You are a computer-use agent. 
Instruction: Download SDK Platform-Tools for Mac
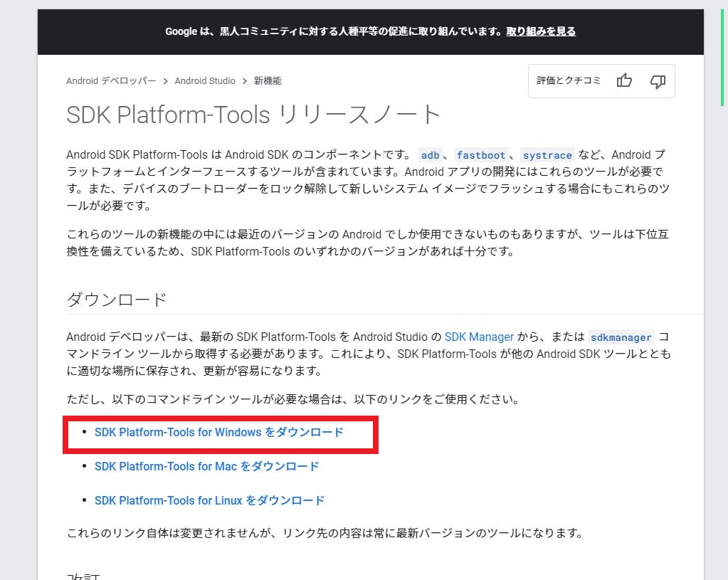[206, 466]
